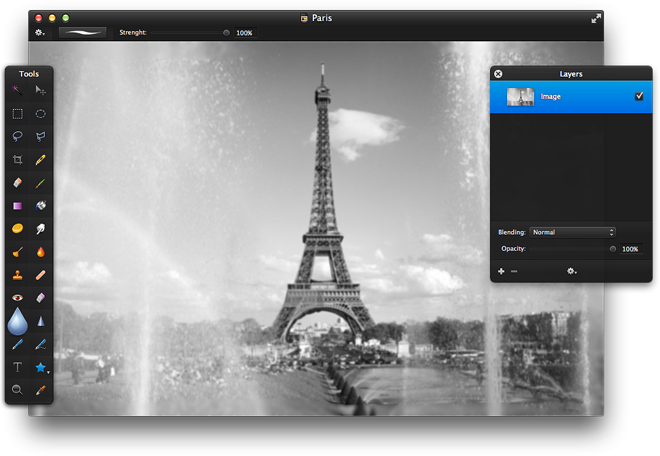Close the Layers panel

(x=498, y=74)
